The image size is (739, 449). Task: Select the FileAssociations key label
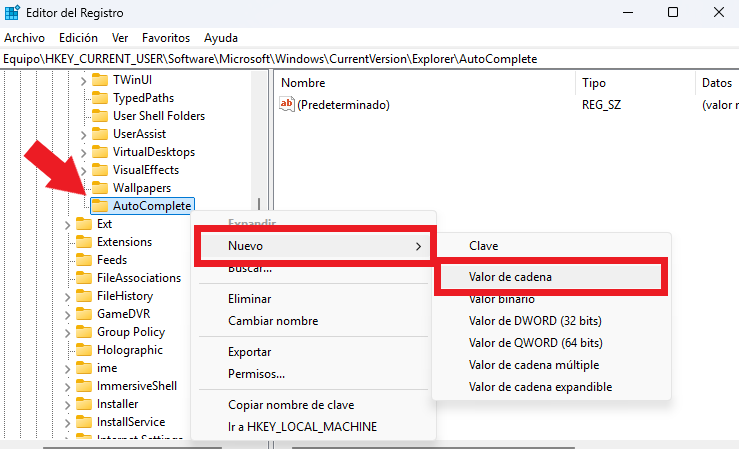pos(139,278)
